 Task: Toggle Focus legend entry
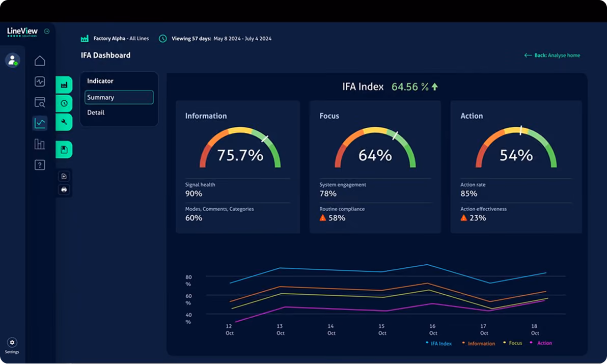tap(513, 343)
